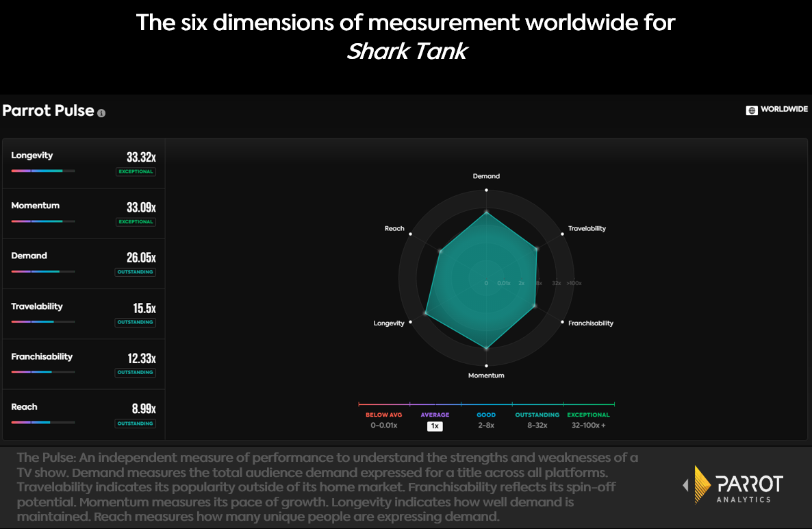Click the Momentum progress bar

click(43, 221)
